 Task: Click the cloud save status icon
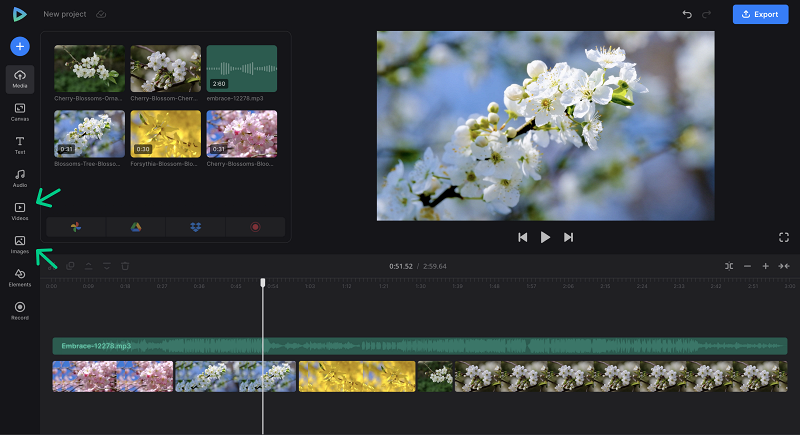pos(101,14)
